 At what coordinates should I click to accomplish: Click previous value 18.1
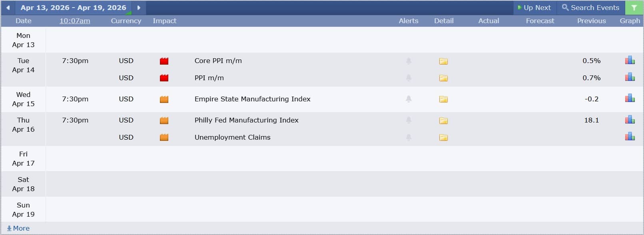click(x=591, y=120)
